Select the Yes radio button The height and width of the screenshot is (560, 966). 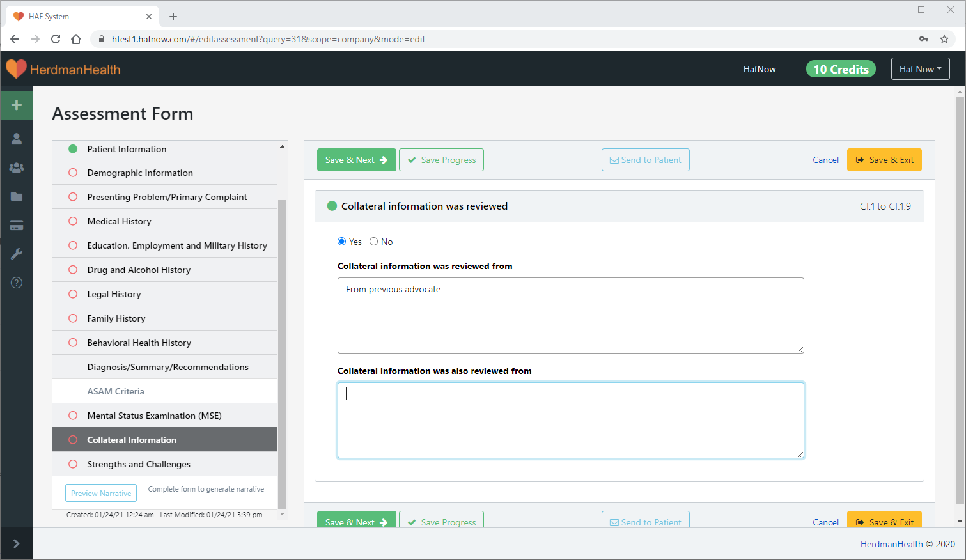click(x=341, y=242)
